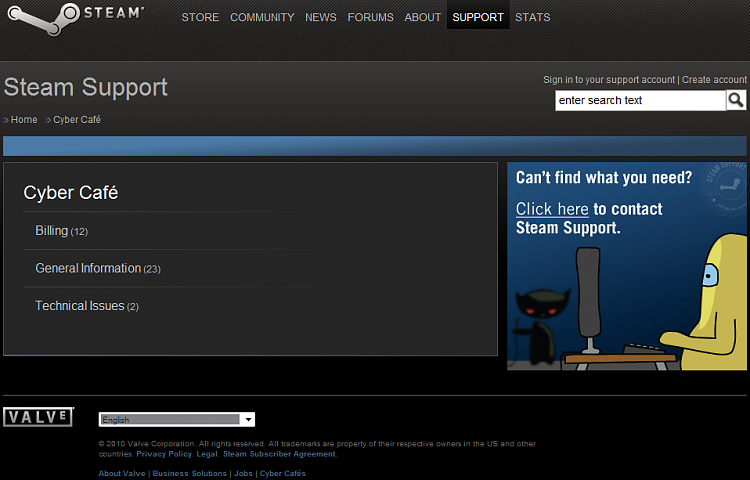
Task: Open the Legal footer link
Action: 207,454
